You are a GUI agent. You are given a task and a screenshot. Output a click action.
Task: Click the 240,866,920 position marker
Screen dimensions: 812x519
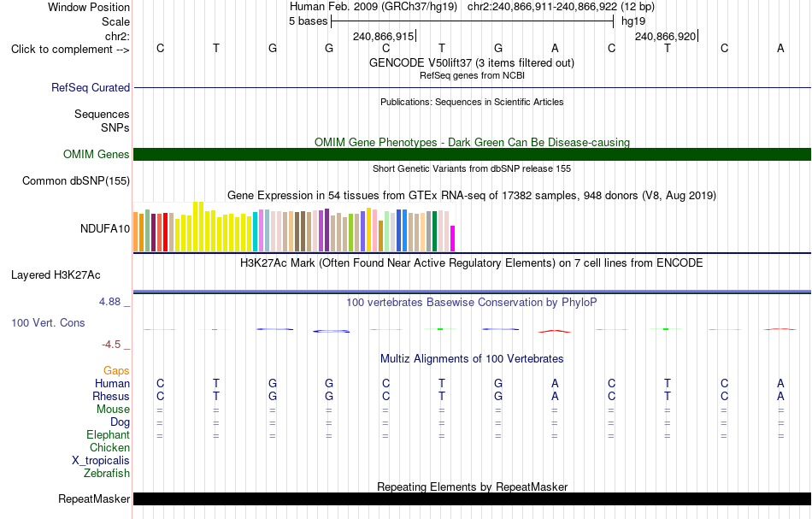[x=666, y=36]
